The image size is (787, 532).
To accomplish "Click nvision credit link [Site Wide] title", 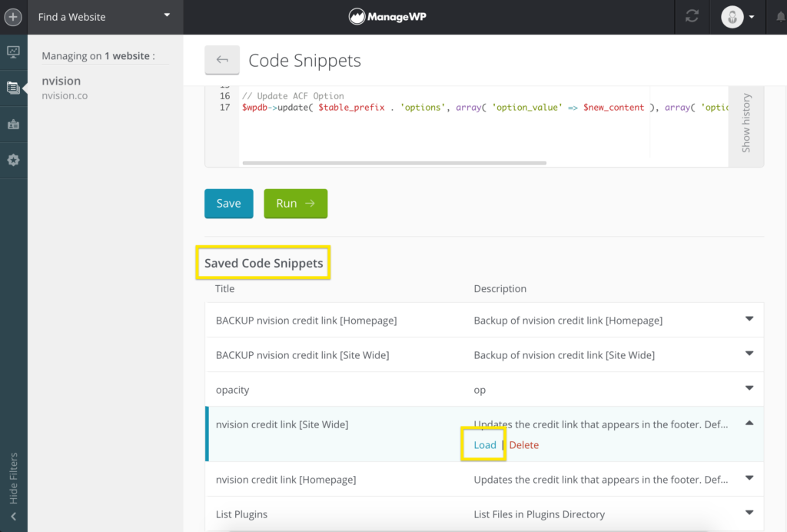I will coord(282,424).
